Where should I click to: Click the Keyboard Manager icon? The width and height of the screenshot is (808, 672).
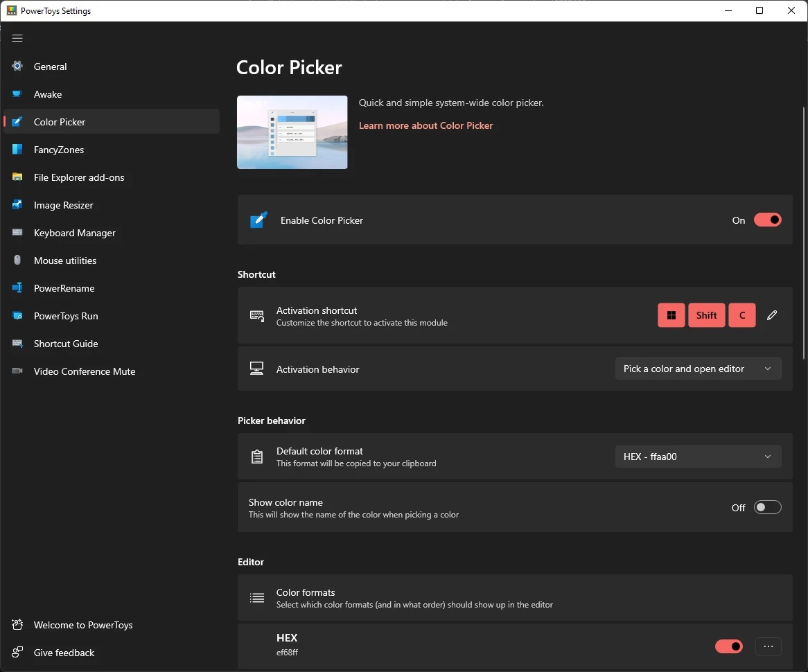click(17, 232)
